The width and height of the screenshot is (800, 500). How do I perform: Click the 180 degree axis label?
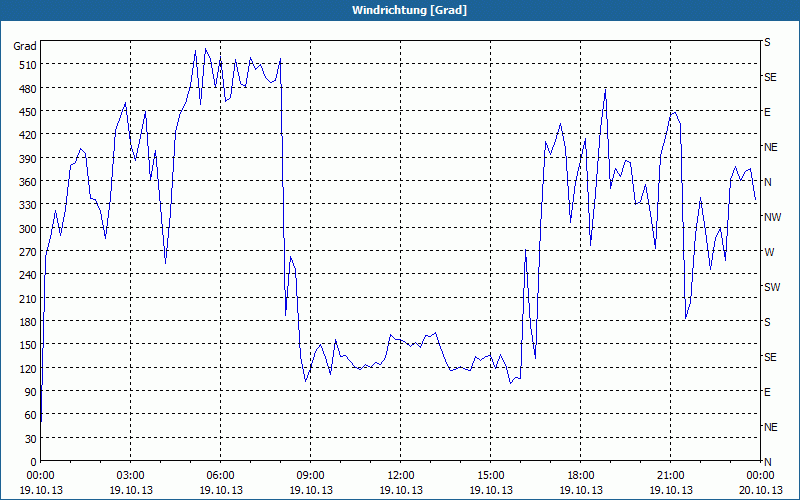(x=28, y=322)
